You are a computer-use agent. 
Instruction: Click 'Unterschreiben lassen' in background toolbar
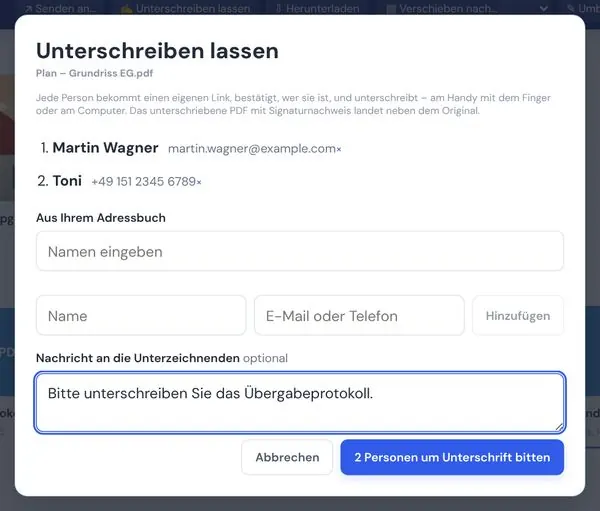(x=185, y=8)
